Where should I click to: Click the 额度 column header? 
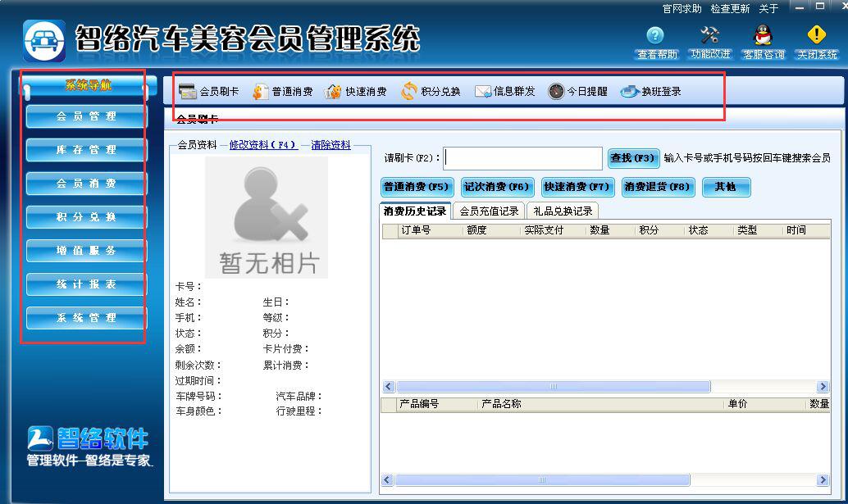492,230
